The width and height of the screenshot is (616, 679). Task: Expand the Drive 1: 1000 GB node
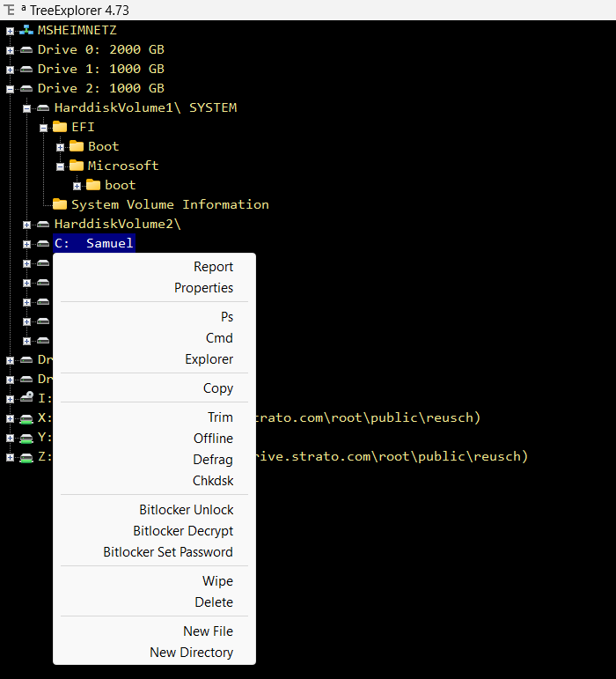[10, 69]
